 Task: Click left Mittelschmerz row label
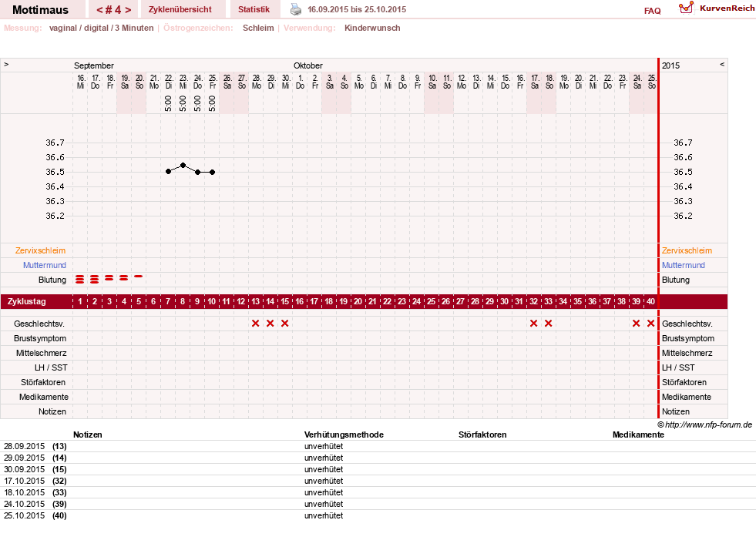41,353
